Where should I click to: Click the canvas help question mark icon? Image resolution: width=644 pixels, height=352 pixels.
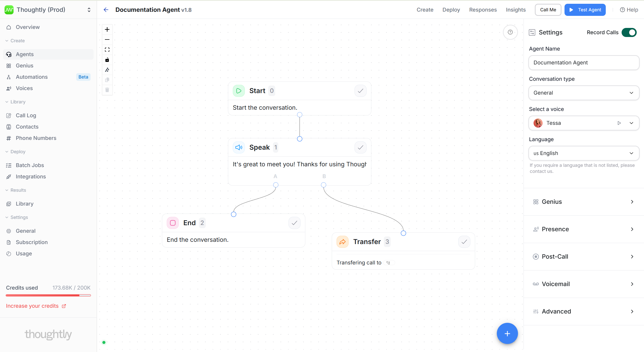click(510, 32)
